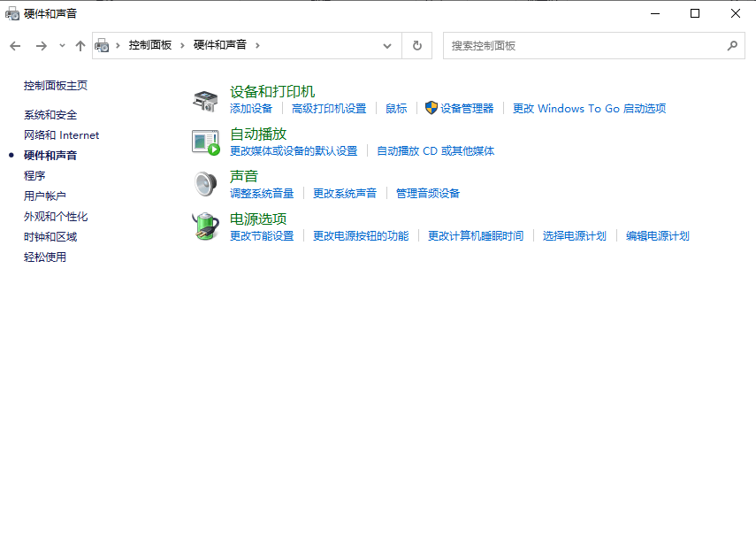The height and width of the screenshot is (545, 756).
Task: Click the forward navigation arrow
Action: tap(41, 45)
